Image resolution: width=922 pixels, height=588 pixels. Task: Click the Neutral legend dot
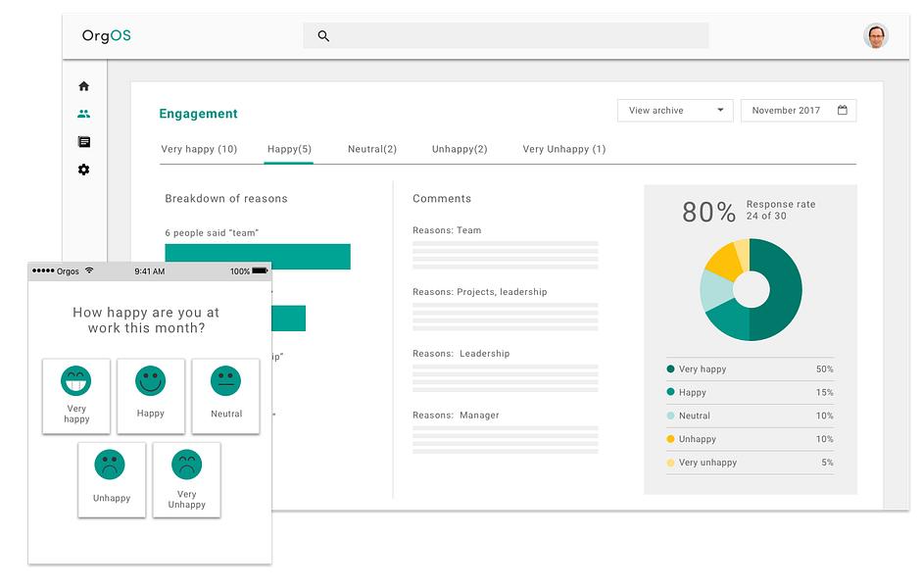click(x=670, y=416)
